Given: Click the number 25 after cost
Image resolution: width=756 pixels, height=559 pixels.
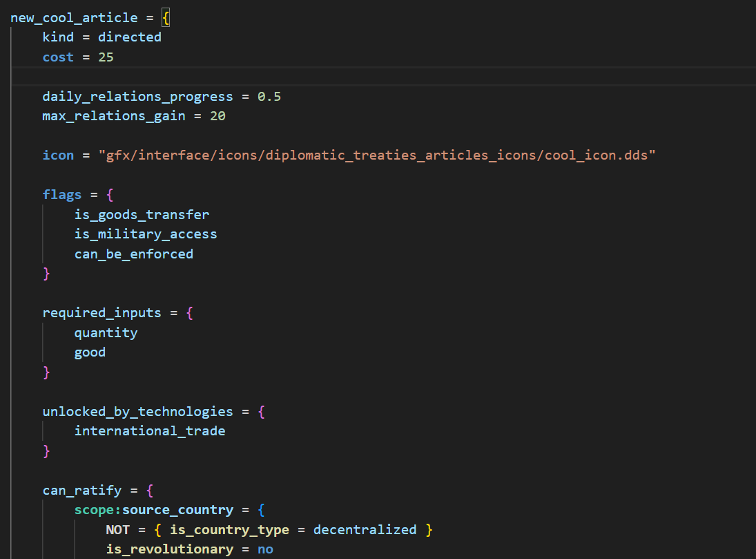Looking at the screenshot, I should pos(106,57).
